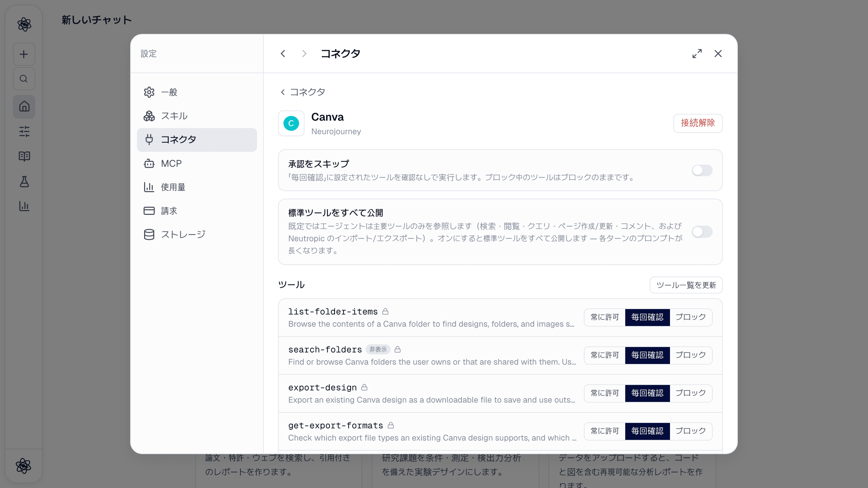Open the book icon in left sidebar
The width and height of the screenshot is (868, 488).
click(x=24, y=156)
